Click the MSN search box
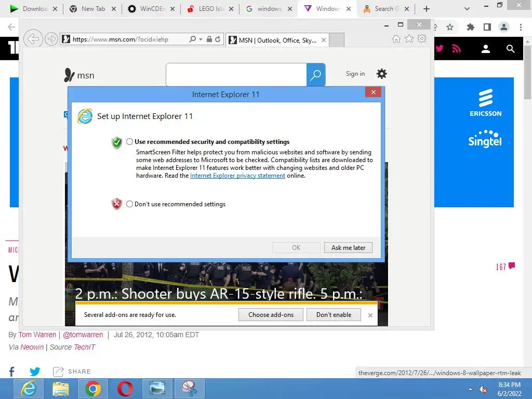This screenshot has width=532, height=399. pyautogui.click(x=236, y=75)
